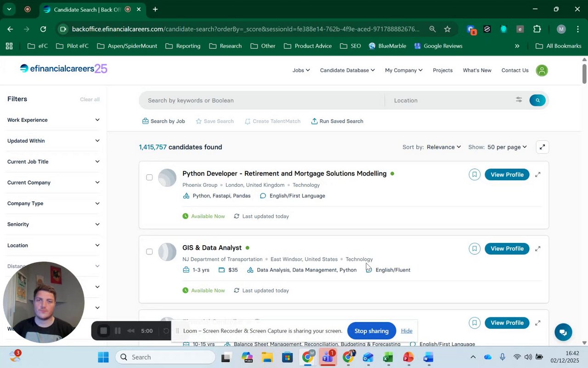This screenshot has height=368, width=588.
Task: Open Outlook from the taskbar
Action: [367, 357]
